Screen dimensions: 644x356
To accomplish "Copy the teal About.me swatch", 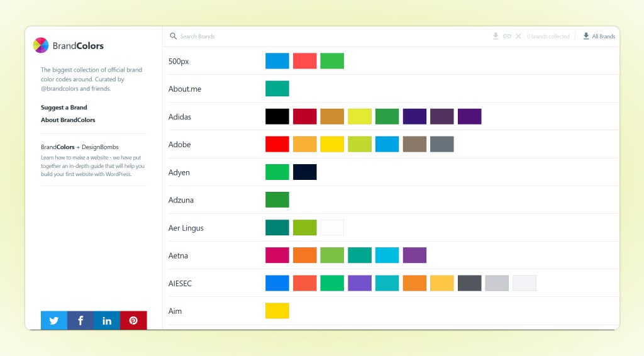I will [277, 88].
